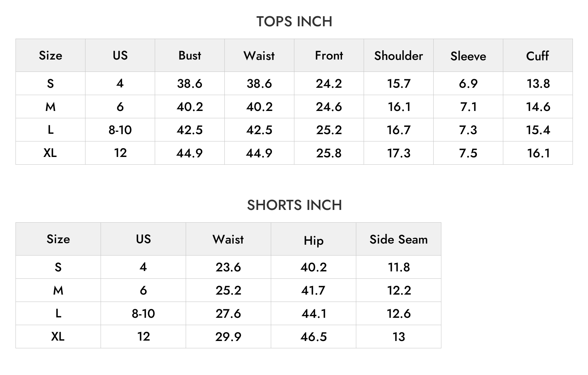
Task: Click the TOPS INCH table title
Action: click(294, 22)
